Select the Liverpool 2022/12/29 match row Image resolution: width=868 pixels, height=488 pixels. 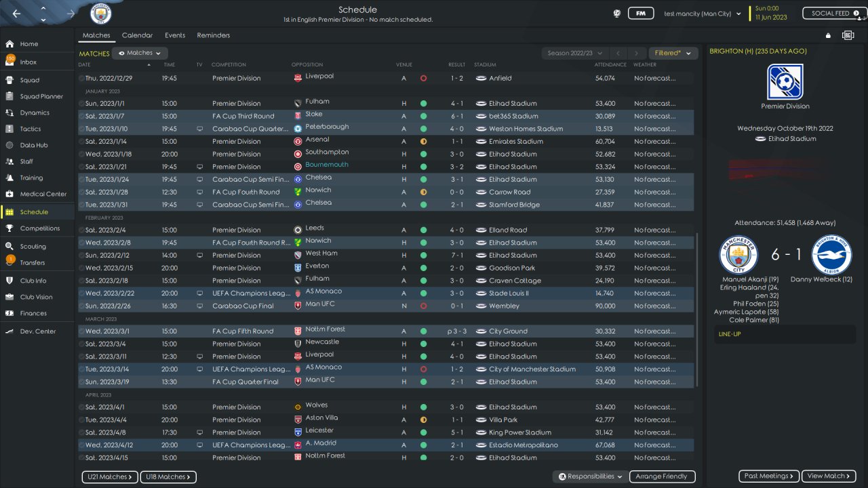386,78
